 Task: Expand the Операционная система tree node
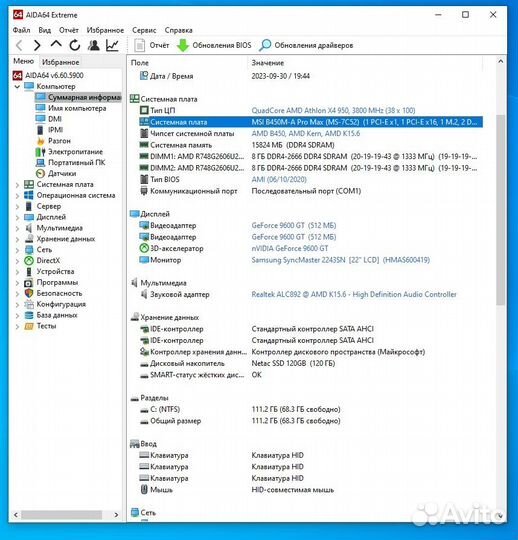point(17,196)
